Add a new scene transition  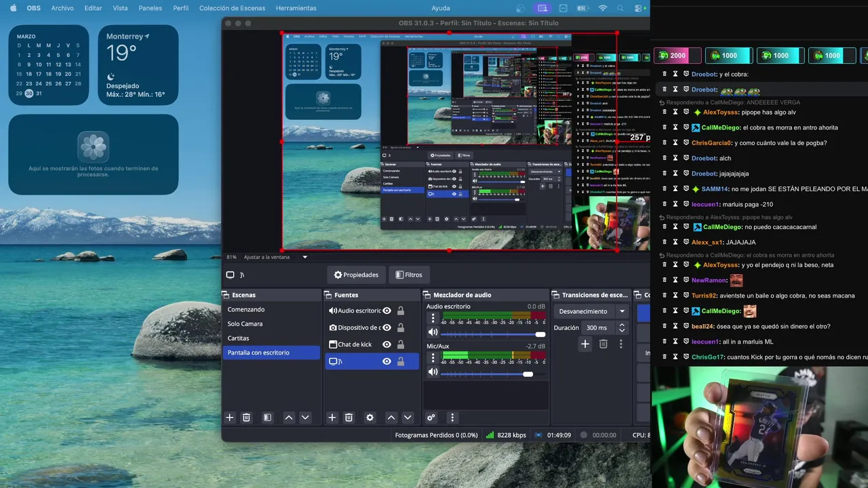coord(585,344)
